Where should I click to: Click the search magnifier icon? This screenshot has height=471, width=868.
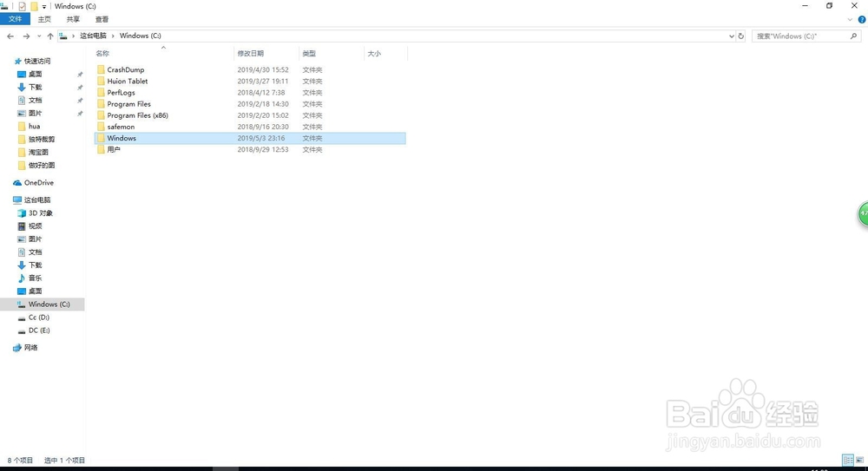click(853, 36)
